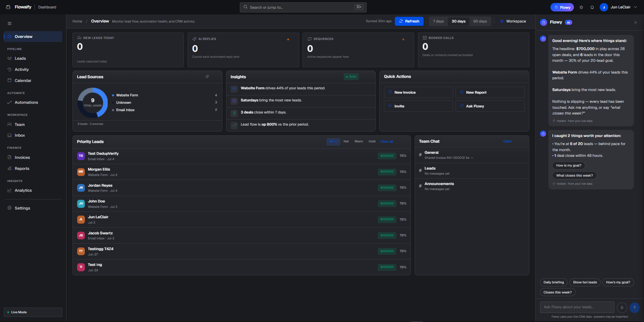Click the Daily briefing chip

pyautogui.click(x=553, y=282)
